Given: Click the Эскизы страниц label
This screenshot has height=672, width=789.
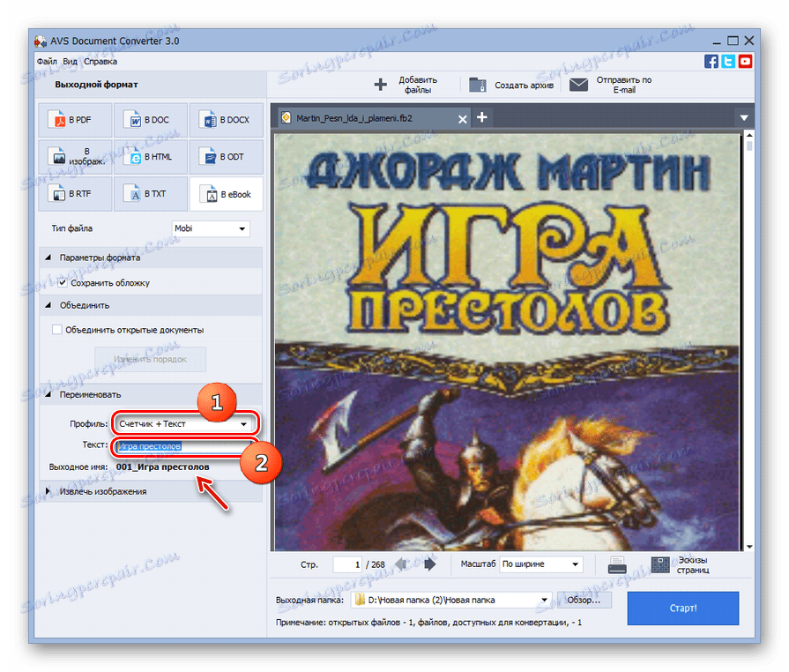Looking at the screenshot, I should coord(693,564).
